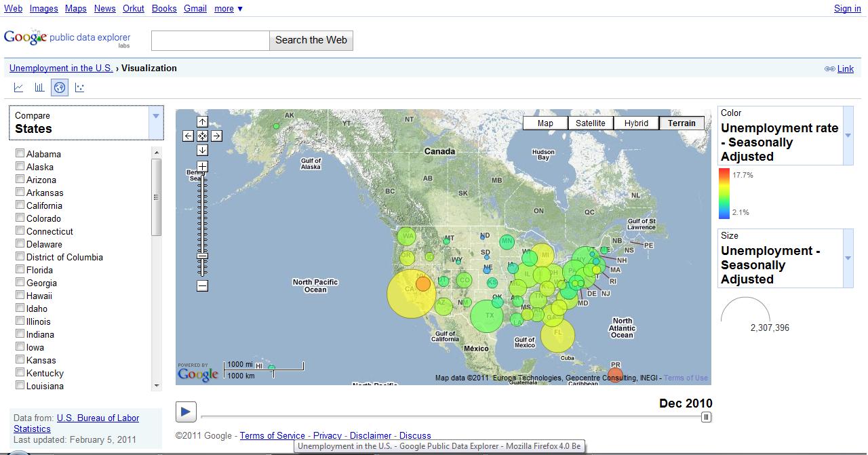Select the Terrain map tab
Image resolution: width=868 pixels, height=455 pixels.
pyautogui.click(x=682, y=123)
